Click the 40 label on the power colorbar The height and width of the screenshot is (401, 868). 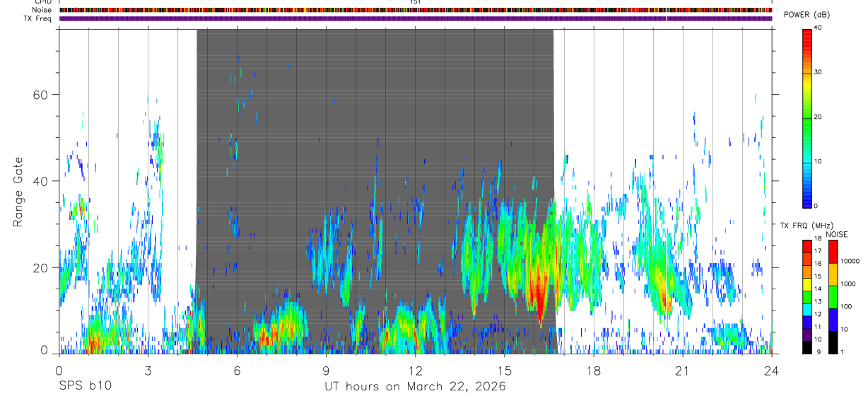[x=818, y=27]
